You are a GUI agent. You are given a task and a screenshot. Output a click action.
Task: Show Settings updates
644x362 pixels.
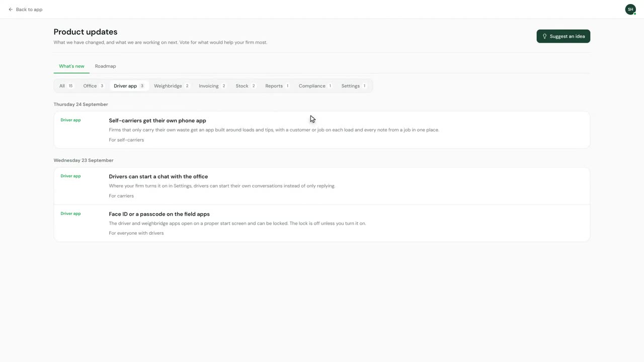(354, 86)
